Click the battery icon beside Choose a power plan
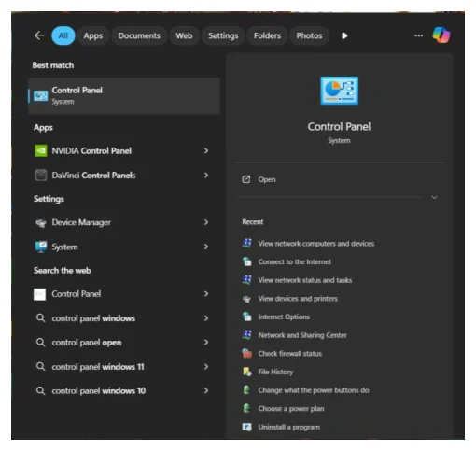476x451 pixels. [x=246, y=408]
